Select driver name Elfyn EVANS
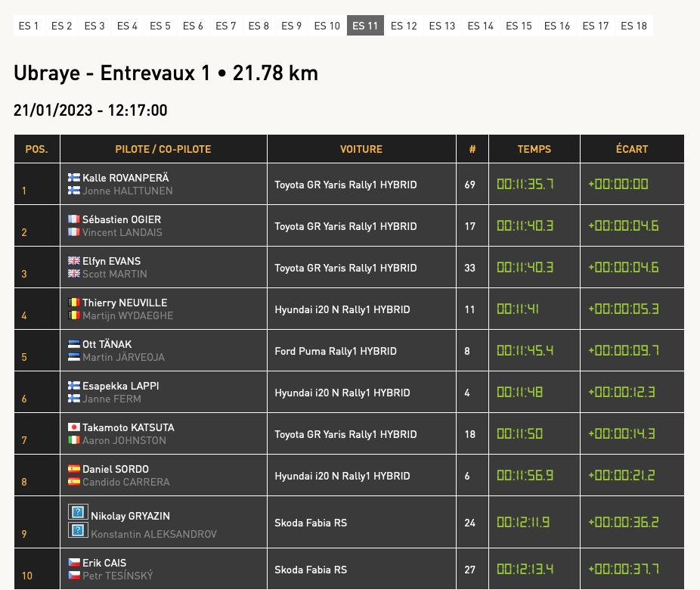 (x=112, y=261)
